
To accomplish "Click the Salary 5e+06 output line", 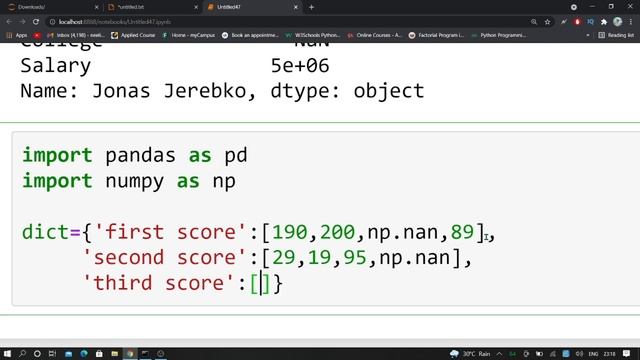I will (x=175, y=65).
